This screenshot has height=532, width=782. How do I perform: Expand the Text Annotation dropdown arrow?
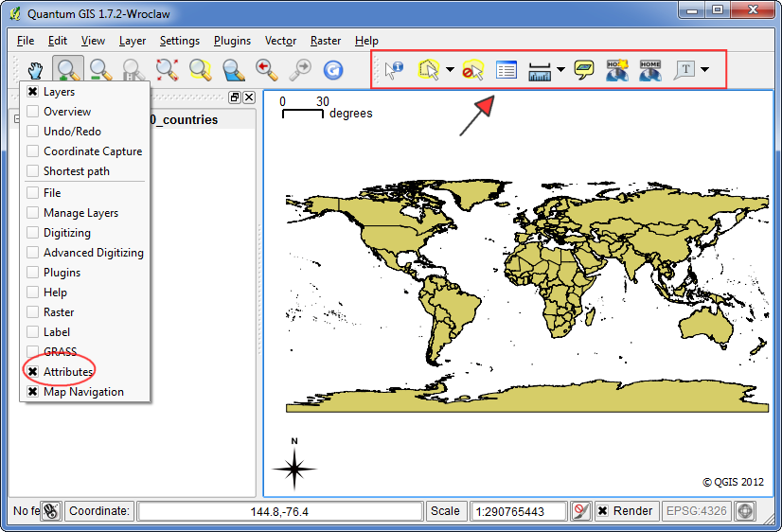tap(704, 70)
